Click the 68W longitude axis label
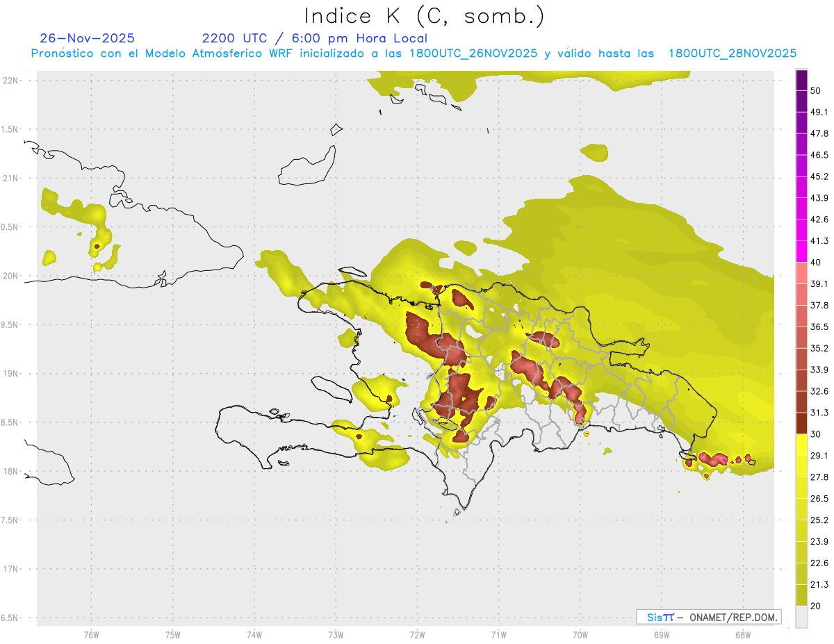The height and width of the screenshot is (644, 834). pyautogui.click(x=742, y=634)
